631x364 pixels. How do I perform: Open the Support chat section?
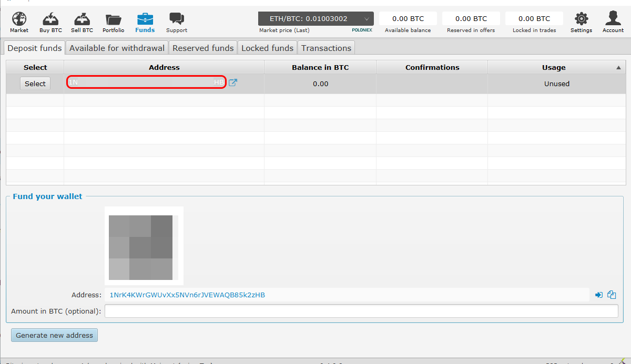(177, 23)
